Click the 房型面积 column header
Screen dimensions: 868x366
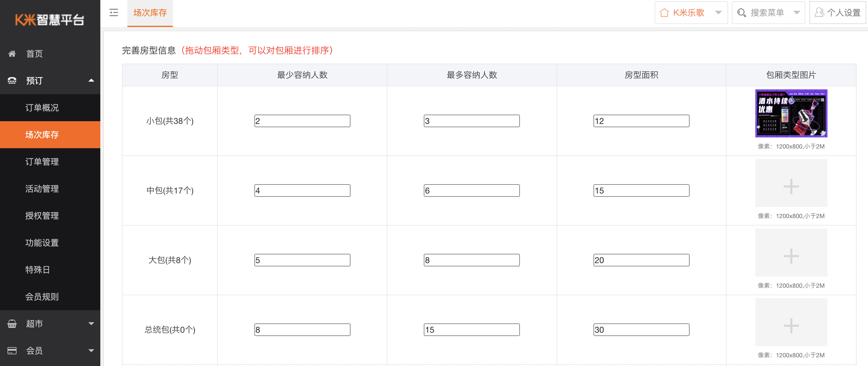[x=641, y=75]
